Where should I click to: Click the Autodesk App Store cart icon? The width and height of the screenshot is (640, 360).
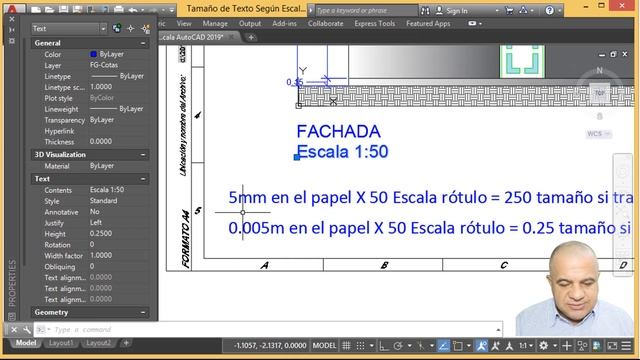click(x=509, y=11)
